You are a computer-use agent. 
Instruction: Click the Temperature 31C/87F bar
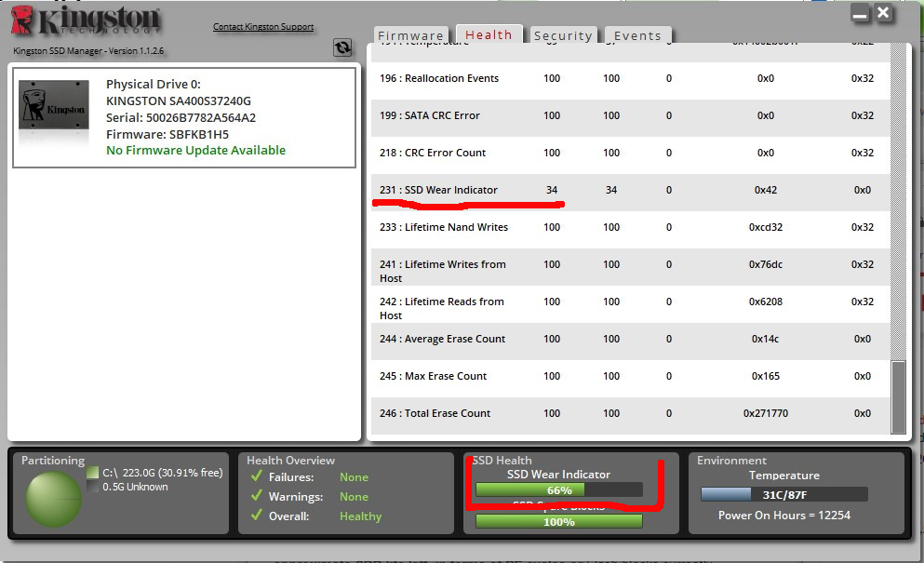pos(784,495)
